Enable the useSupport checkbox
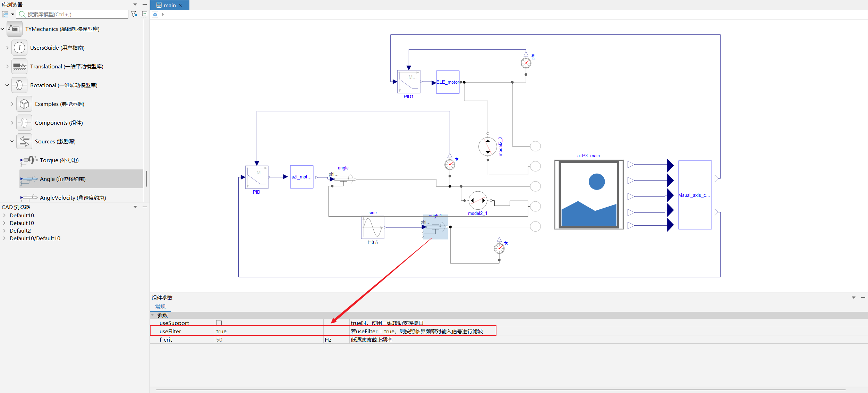 coord(219,323)
